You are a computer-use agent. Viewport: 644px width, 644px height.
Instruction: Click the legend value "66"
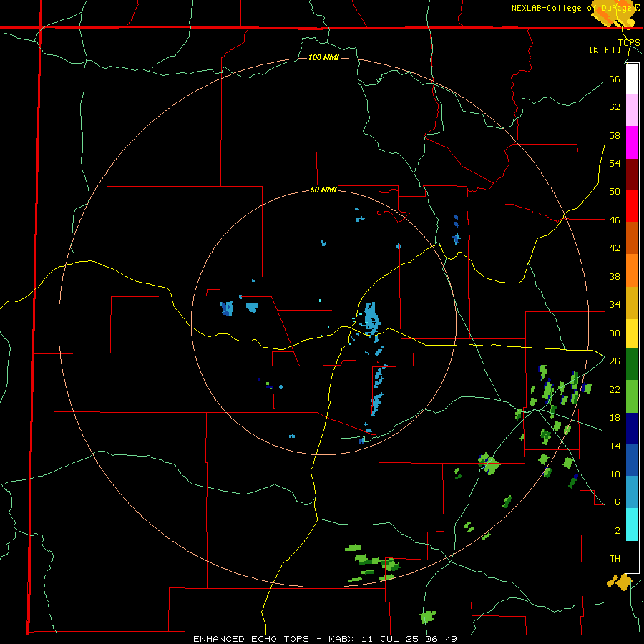coord(615,79)
